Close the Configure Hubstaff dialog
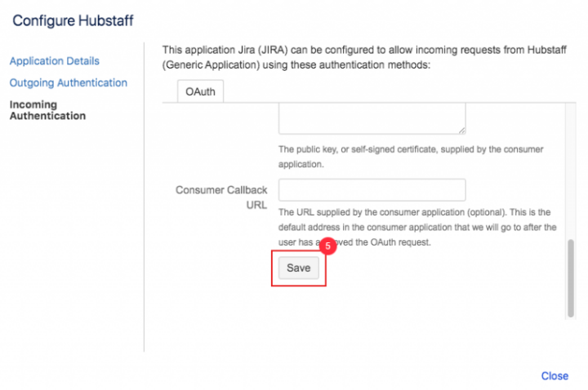Screen dimensions: 588x390 (554, 375)
